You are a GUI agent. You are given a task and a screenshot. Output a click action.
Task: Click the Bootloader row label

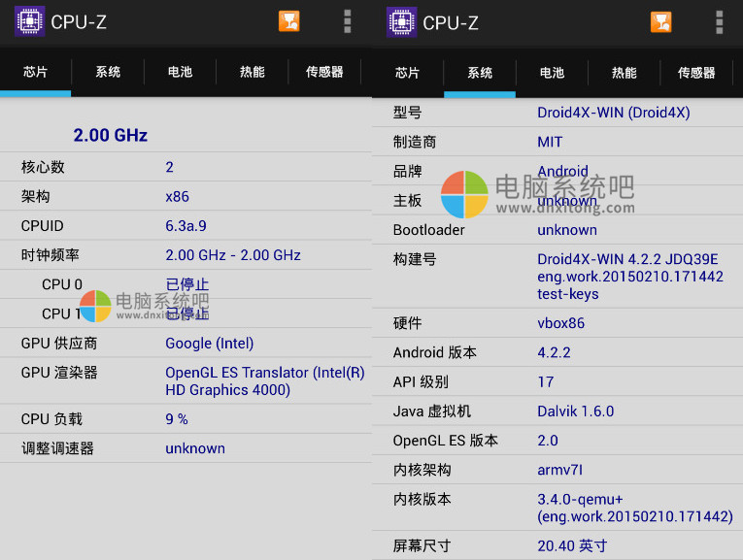coord(429,230)
